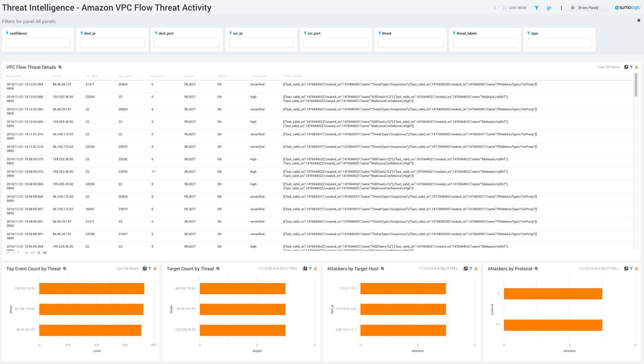Click the funnel icon beside threat_labels filter
This screenshot has height=364, width=644.
454,33
